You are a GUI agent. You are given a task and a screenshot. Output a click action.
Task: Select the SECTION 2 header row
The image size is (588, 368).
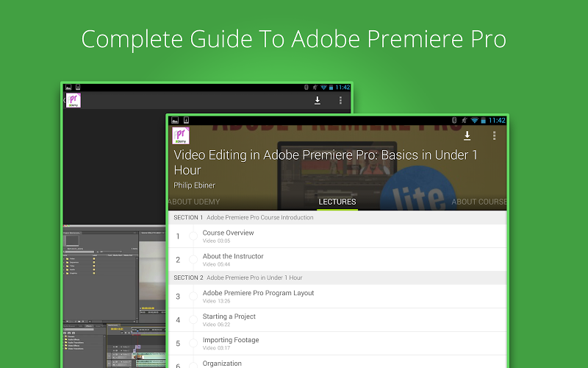[337, 277]
